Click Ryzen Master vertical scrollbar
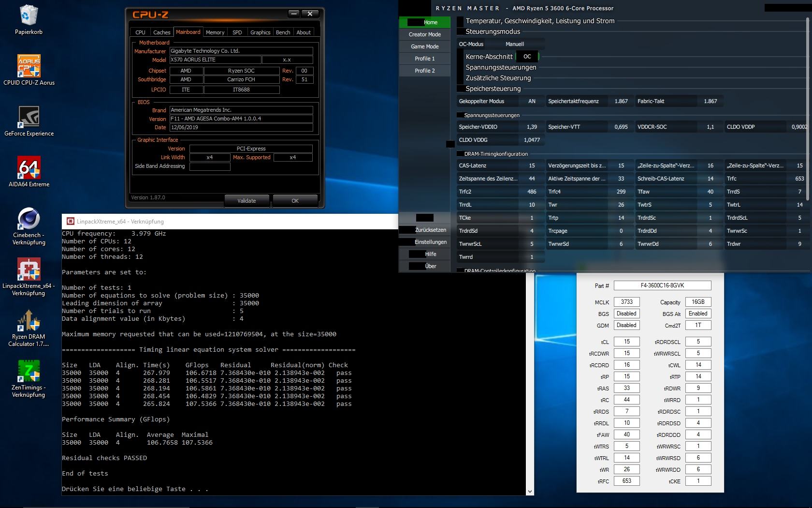 tap(807, 109)
